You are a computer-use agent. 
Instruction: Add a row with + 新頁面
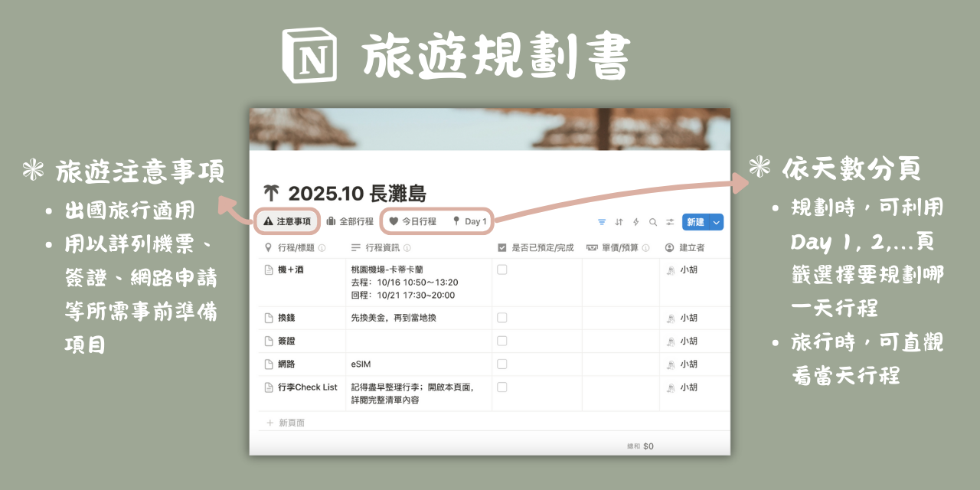pyautogui.click(x=286, y=423)
